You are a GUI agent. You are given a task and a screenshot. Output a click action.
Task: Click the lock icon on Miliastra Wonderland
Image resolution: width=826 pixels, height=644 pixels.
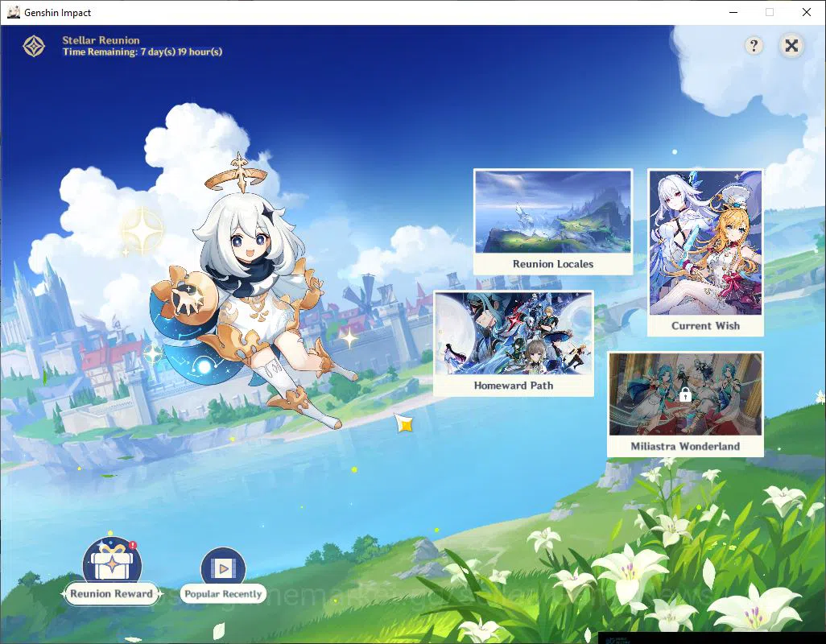pos(685,394)
